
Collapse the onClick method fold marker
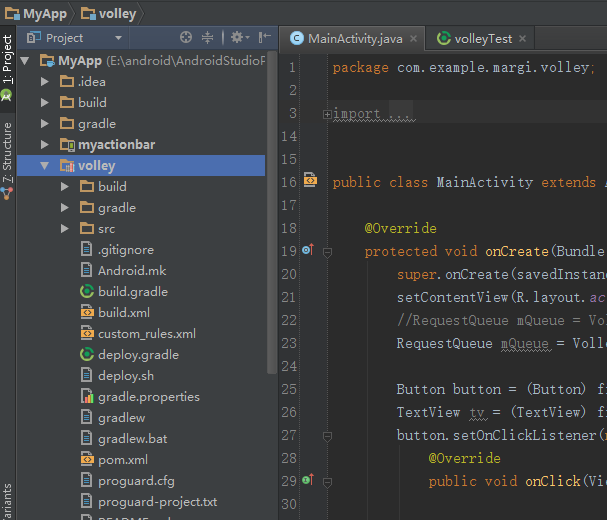coord(328,483)
